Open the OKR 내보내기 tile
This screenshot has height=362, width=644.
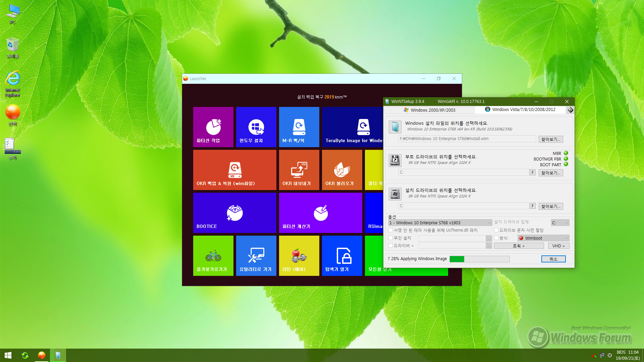(x=299, y=170)
